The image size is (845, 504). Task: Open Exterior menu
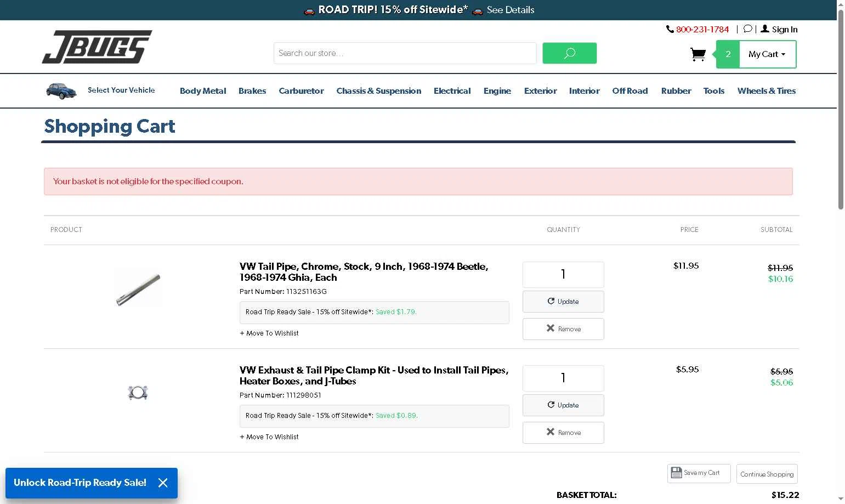[540, 91]
